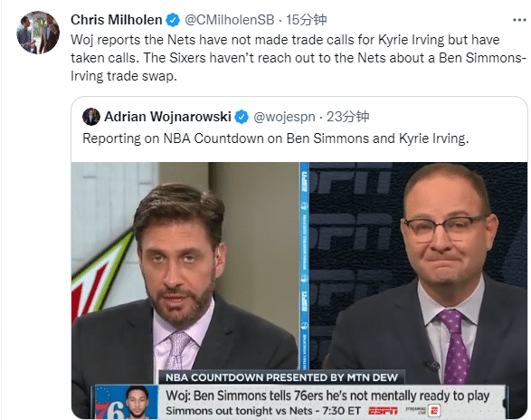Click Chris Milholen's profile avatar

tap(38, 33)
